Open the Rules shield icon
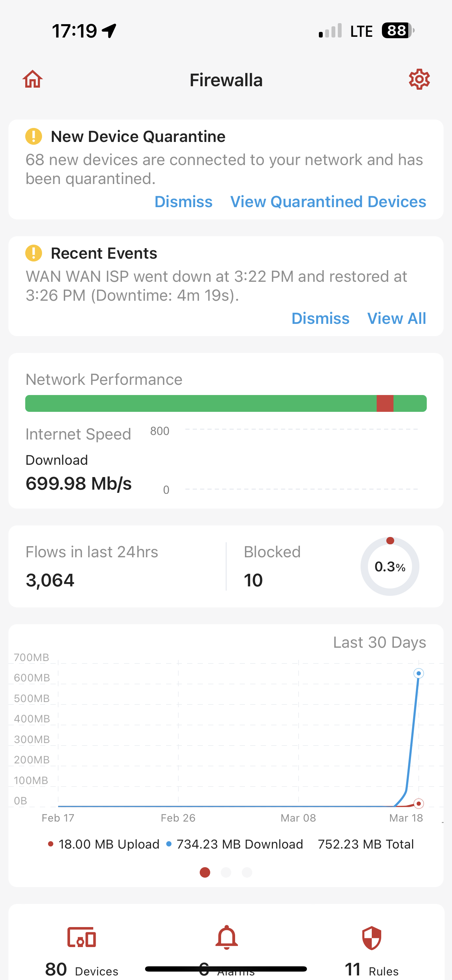Screen dimensions: 452x980 click(x=371, y=938)
